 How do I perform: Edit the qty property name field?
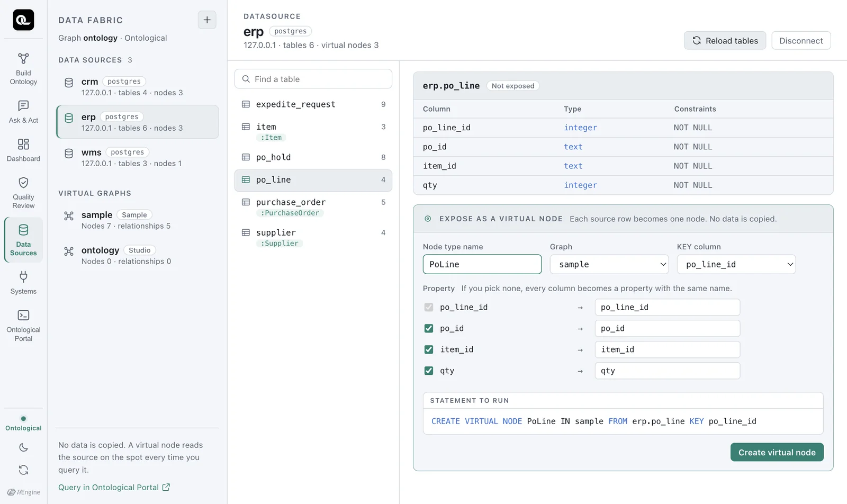click(667, 371)
